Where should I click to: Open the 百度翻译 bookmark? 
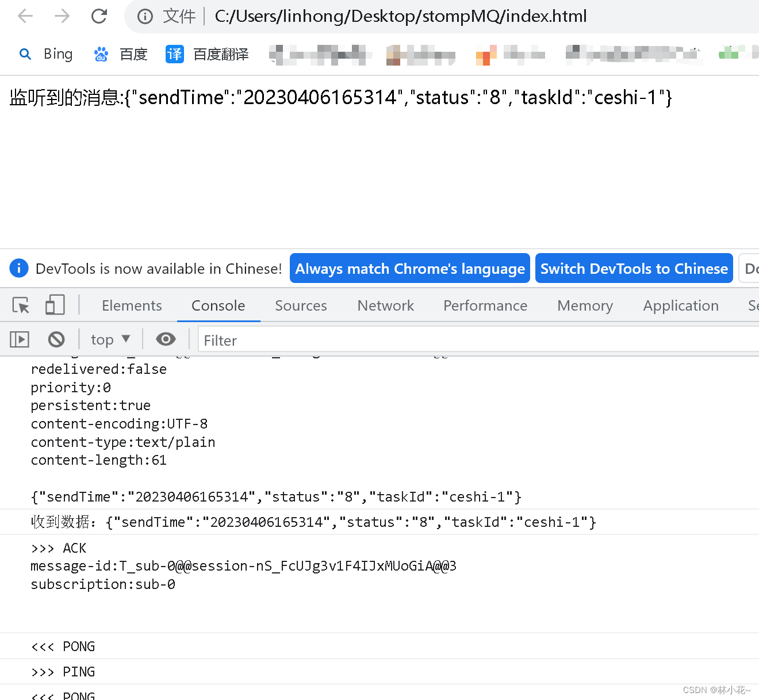207,54
